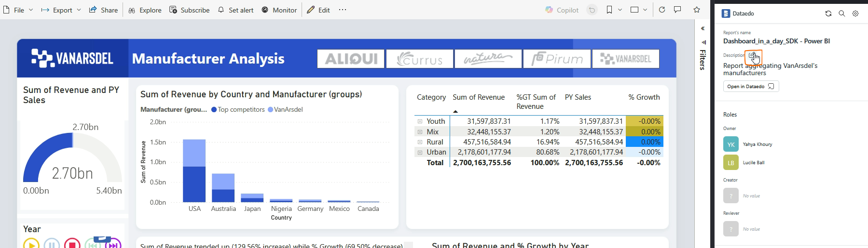
Task: Open the Export dropdown menu
Action: 61,10
